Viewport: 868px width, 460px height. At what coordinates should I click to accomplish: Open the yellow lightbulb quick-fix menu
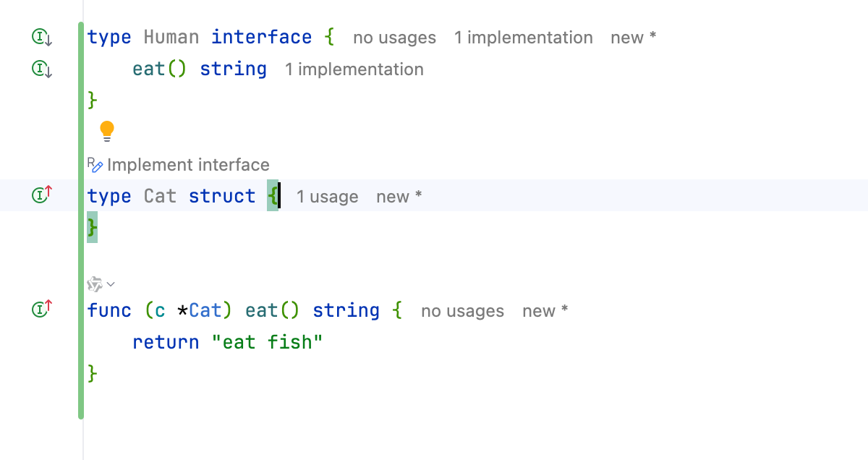click(x=107, y=131)
